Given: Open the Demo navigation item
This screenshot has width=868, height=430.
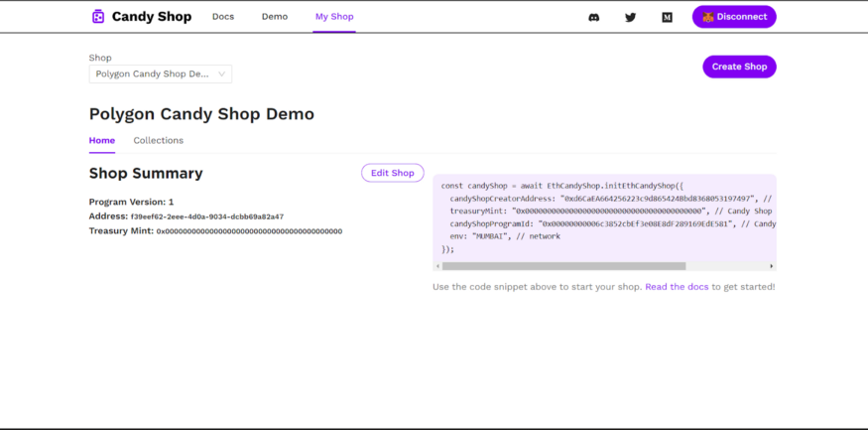Looking at the screenshot, I should pos(275,17).
